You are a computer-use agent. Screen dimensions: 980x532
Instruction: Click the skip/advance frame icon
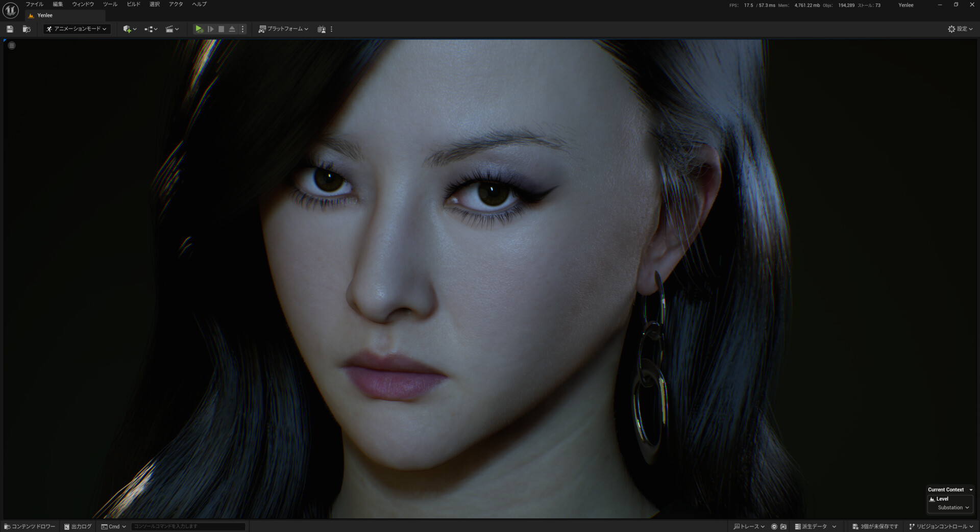pyautogui.click(x=210, y=29)
